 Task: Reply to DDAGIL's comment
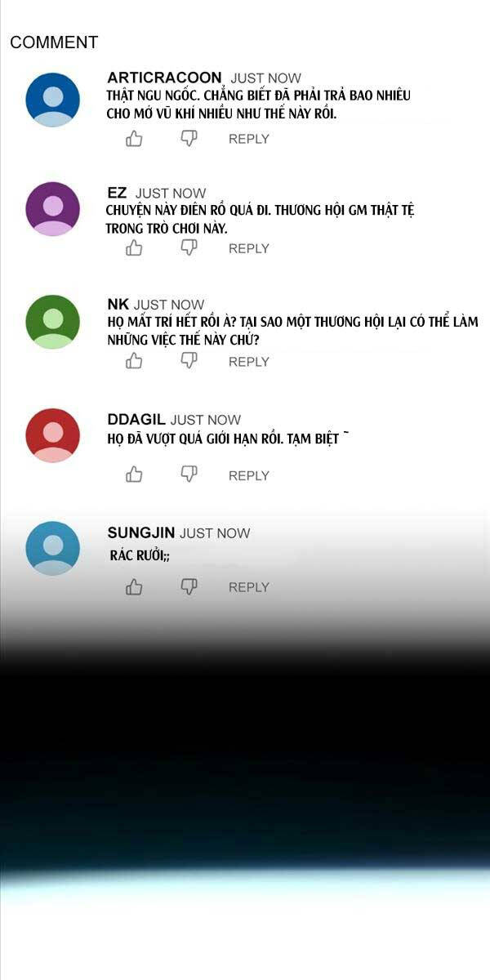click(x=249, y=475)
